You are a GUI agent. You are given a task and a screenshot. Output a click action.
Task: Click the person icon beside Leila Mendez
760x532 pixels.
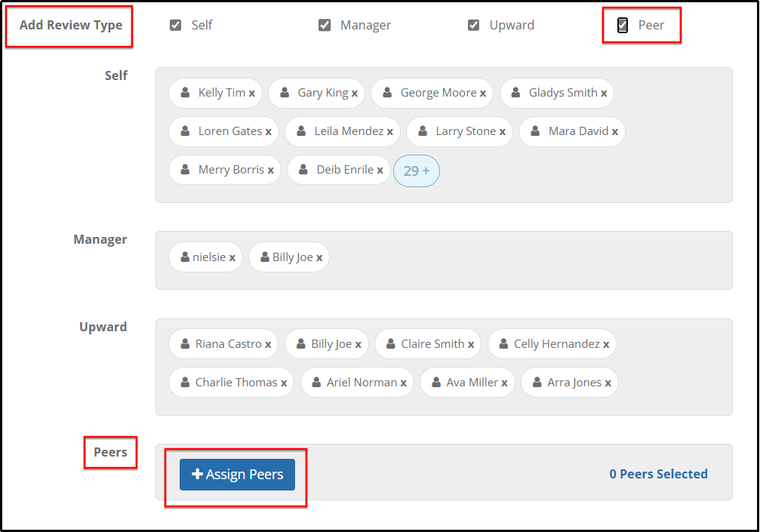pyautogui.click(x=301, y=131)
